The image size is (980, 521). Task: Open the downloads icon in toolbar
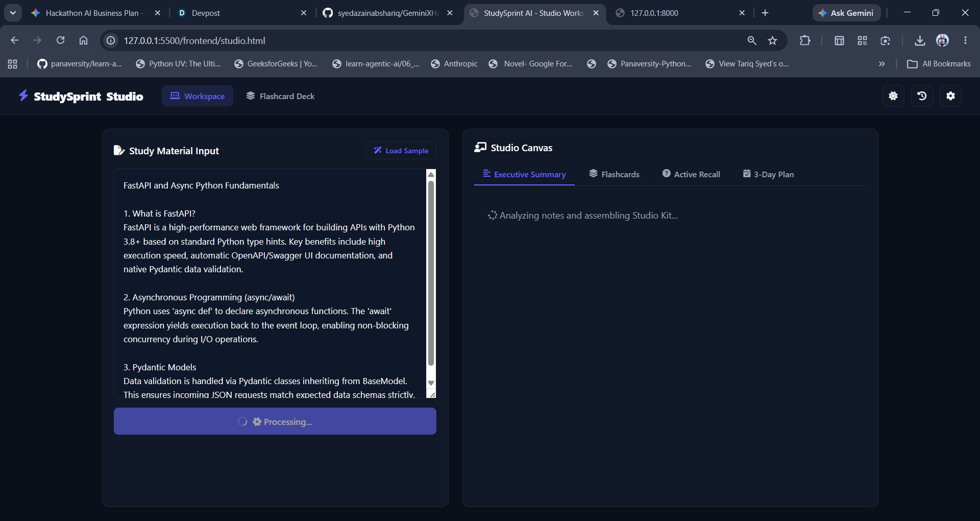click(x=920, y=40)
